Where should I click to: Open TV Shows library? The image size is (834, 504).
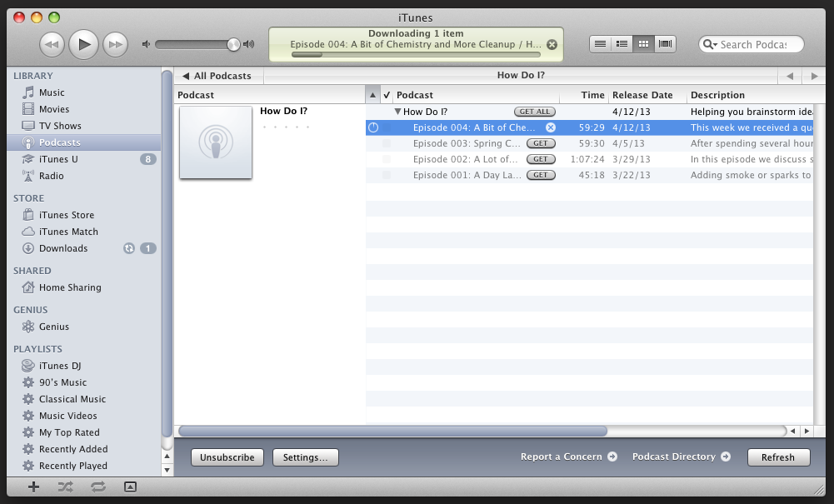pos(60,126)
